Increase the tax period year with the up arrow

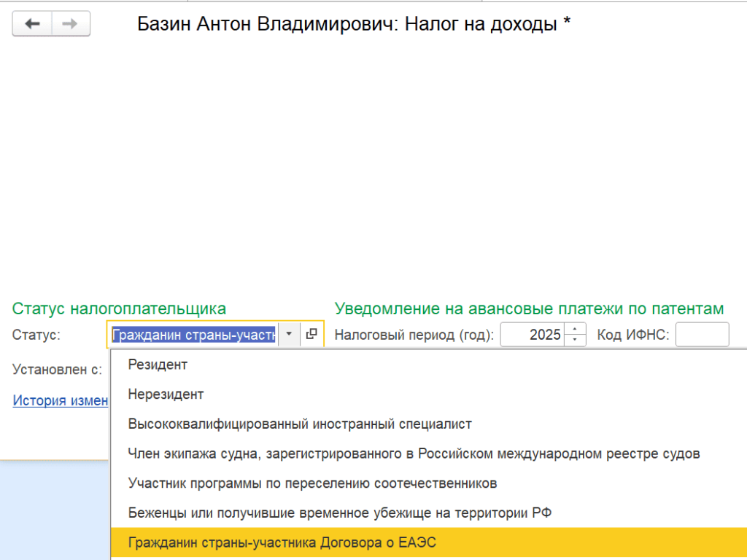tap(575, 329)
